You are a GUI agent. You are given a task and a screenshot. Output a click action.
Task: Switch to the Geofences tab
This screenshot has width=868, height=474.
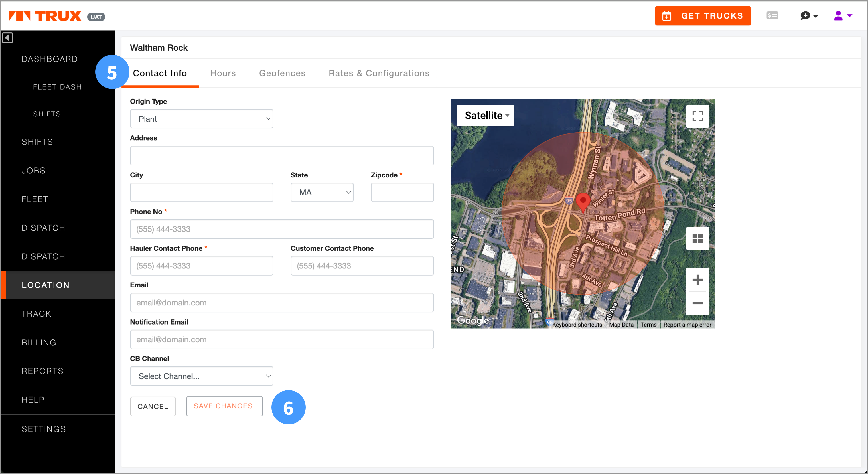point(282,74)
